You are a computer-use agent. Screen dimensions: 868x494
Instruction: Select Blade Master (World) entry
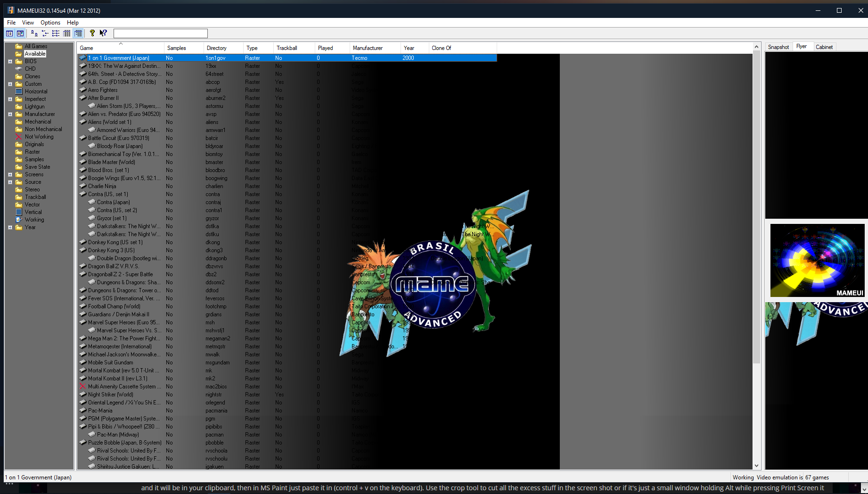112,162
